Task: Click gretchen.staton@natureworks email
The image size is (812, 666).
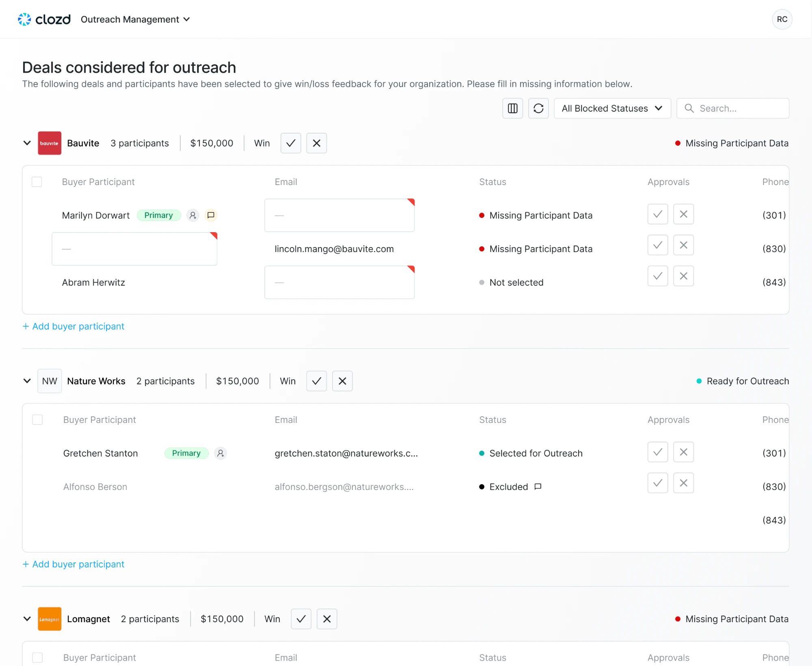Action: (x=346, y=453)
